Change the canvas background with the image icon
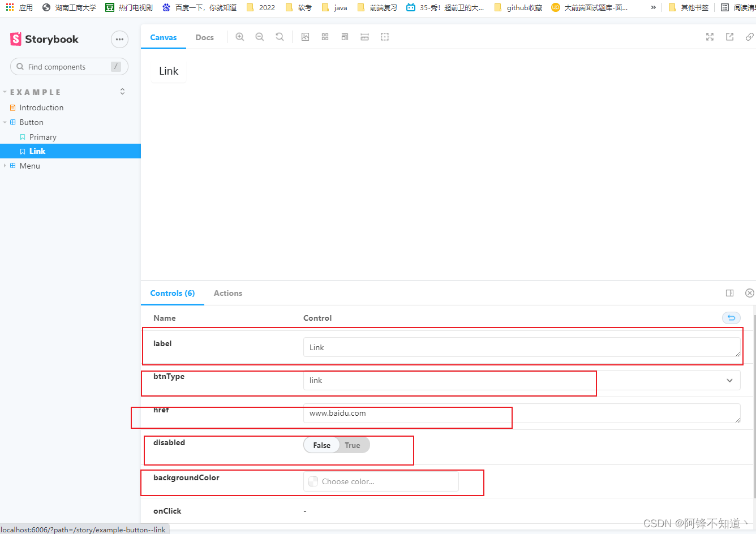 coord(305,37)
